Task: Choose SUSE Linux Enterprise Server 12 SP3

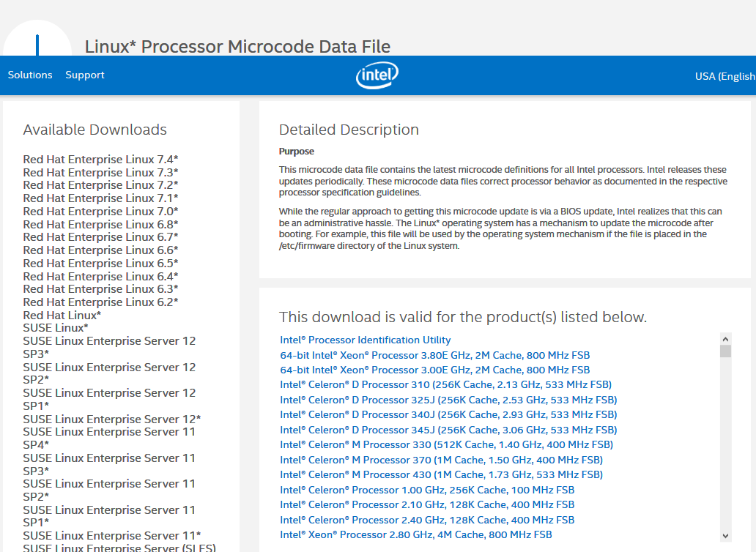Action: point(109,347)
